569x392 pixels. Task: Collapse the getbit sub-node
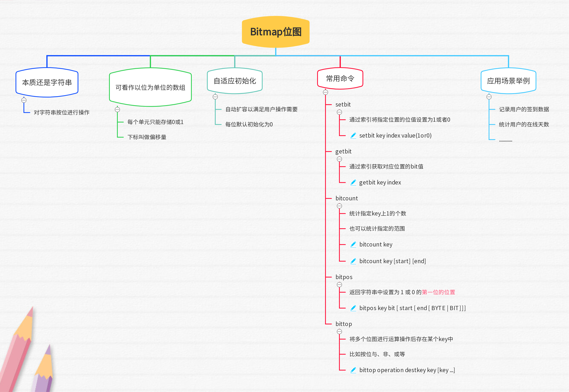point(339,159)
